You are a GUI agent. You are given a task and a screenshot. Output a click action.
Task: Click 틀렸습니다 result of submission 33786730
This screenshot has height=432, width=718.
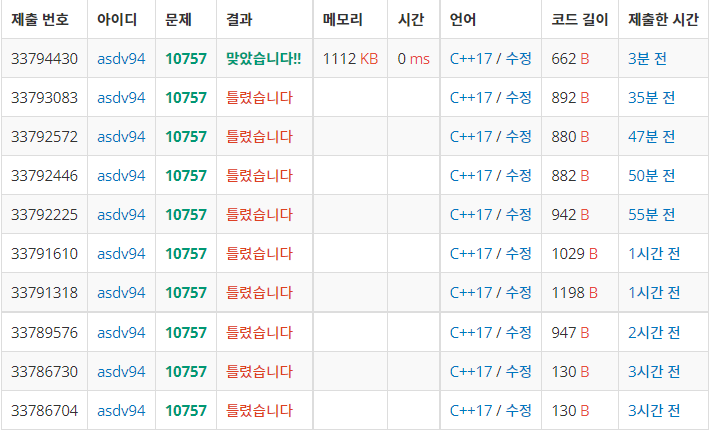click(x=259, y=371)
